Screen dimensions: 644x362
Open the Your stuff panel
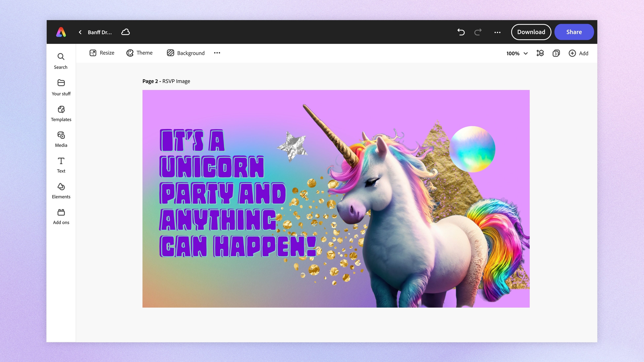61,87
